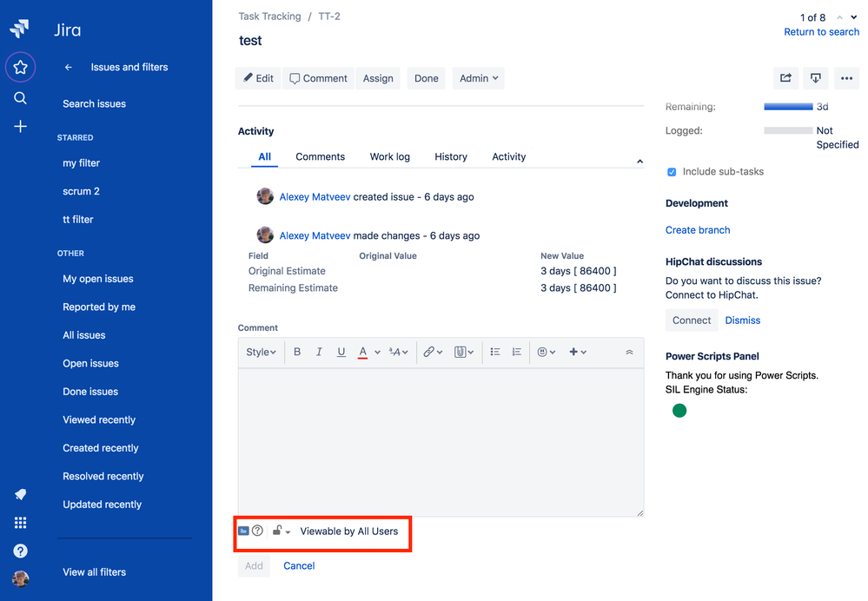Screen dimensions: 868x601
Task: Open more formatting dropdown
Action: tap(398, 352)
